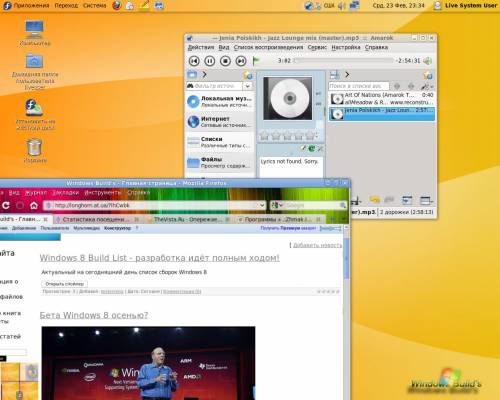Launch Firefox from the top panel icon
The width and height of the screenshot is (500, 400).
coord(116,6)
